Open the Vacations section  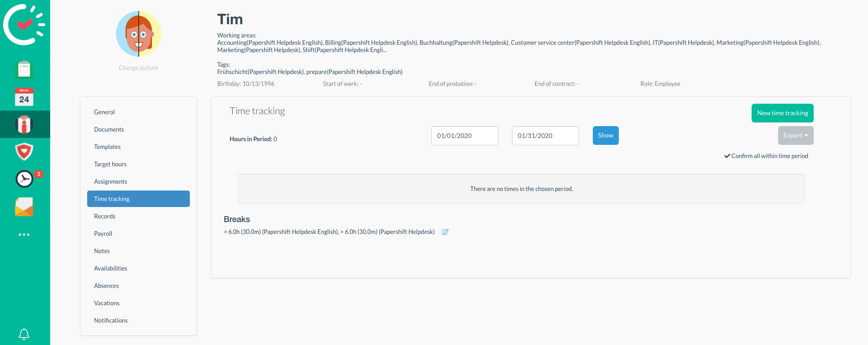point(138,303)
